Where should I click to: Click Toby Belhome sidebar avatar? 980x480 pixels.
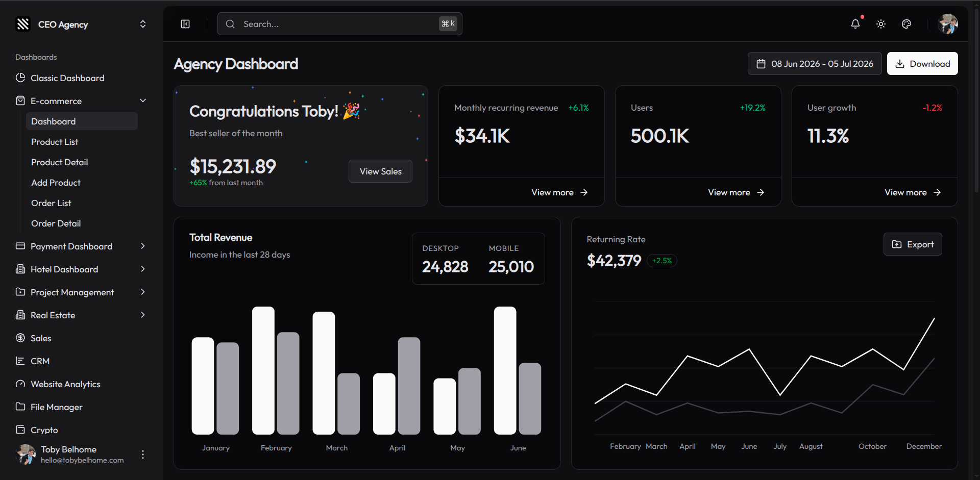click(x=26, y=454)
